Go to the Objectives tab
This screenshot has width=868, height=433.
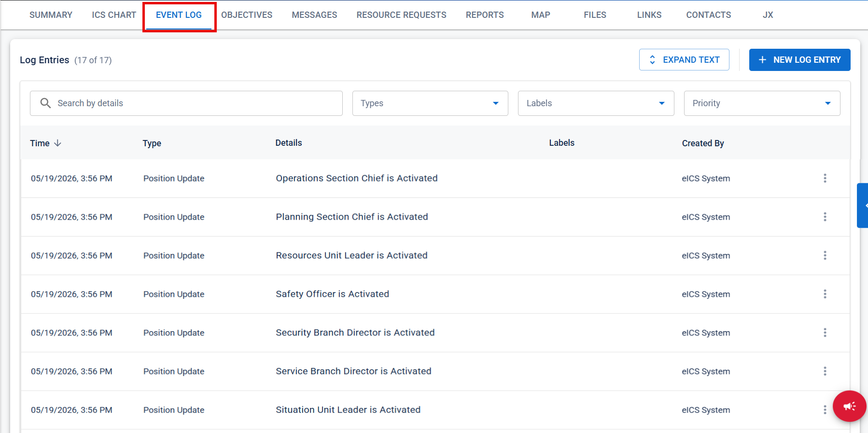point(247,15)
